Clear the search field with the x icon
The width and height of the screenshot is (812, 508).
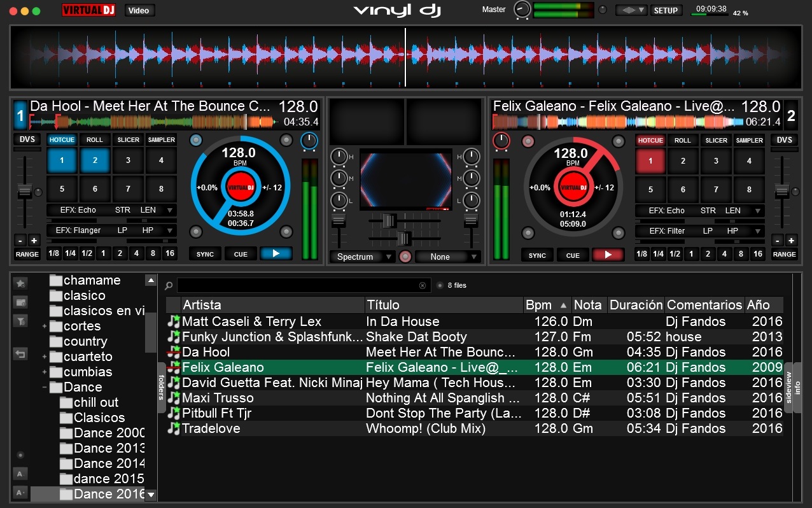pyautogui.click(x=423, y=286)
